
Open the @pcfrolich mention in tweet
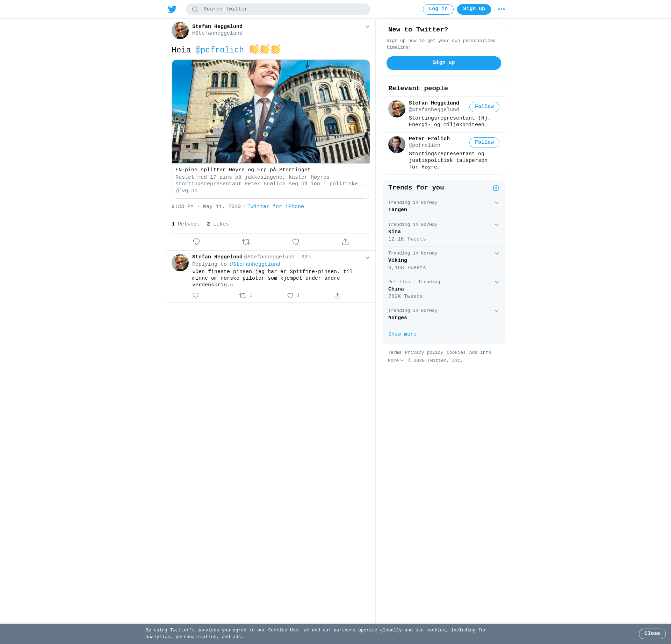(x=219, y=50)
